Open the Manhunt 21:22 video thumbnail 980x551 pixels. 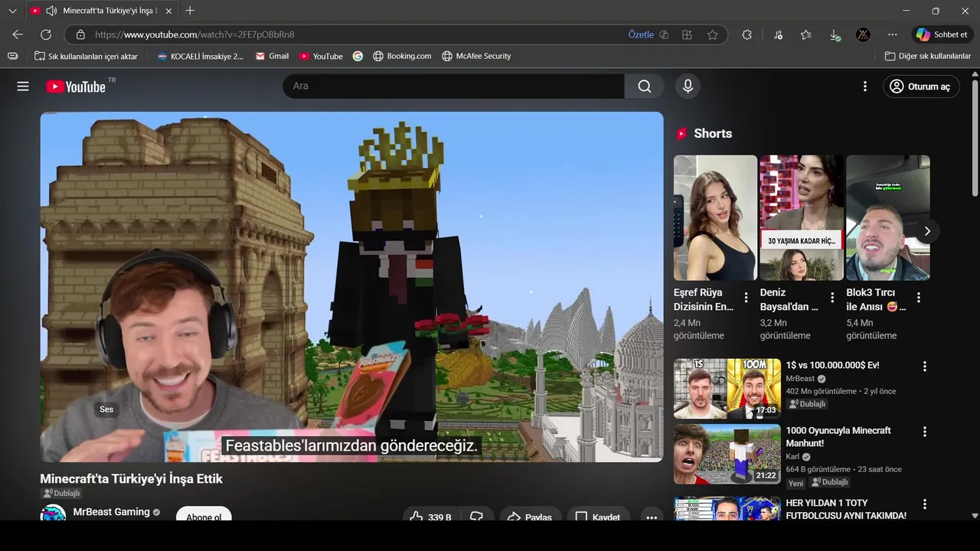click(727, 454)
